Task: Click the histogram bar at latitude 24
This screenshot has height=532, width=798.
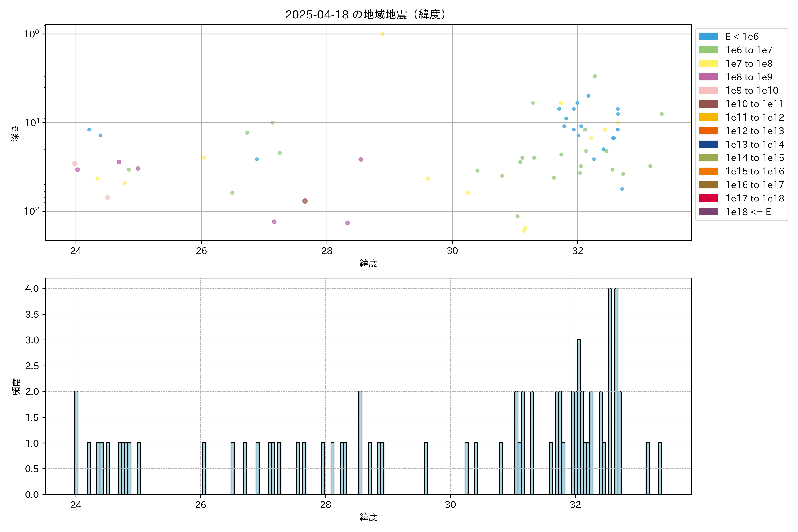Action: (x=76, y=443)
